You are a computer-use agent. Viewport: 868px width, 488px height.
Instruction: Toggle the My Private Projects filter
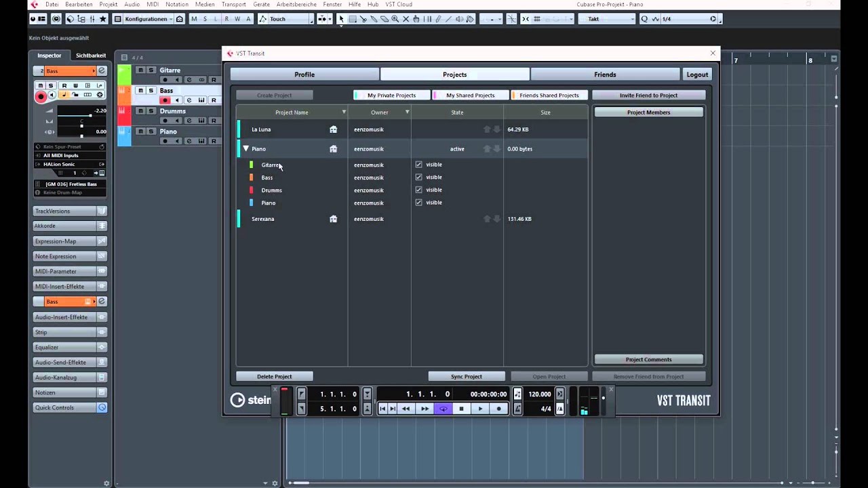point(391,95)
